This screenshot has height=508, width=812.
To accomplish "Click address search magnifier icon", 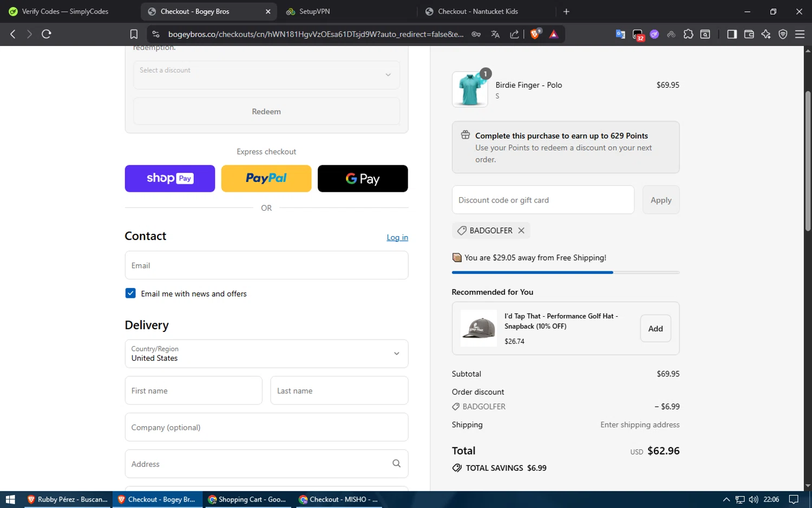I will click(x=396, y=464).
